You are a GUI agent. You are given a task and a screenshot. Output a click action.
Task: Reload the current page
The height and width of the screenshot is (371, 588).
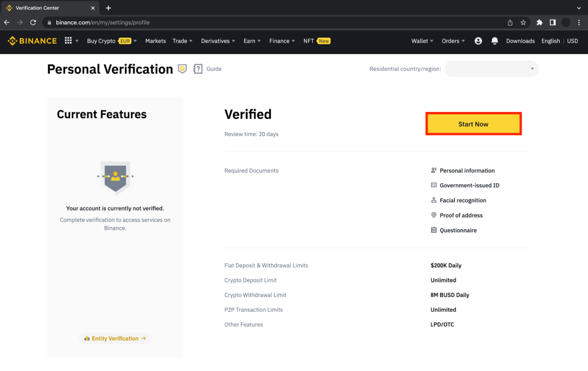coord(33,22)
